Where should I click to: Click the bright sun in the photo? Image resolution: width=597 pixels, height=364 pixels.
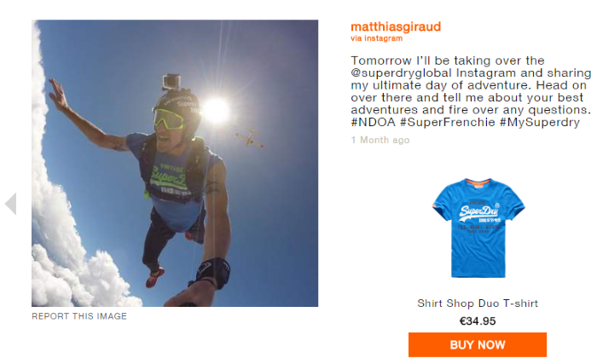[216, 111]
